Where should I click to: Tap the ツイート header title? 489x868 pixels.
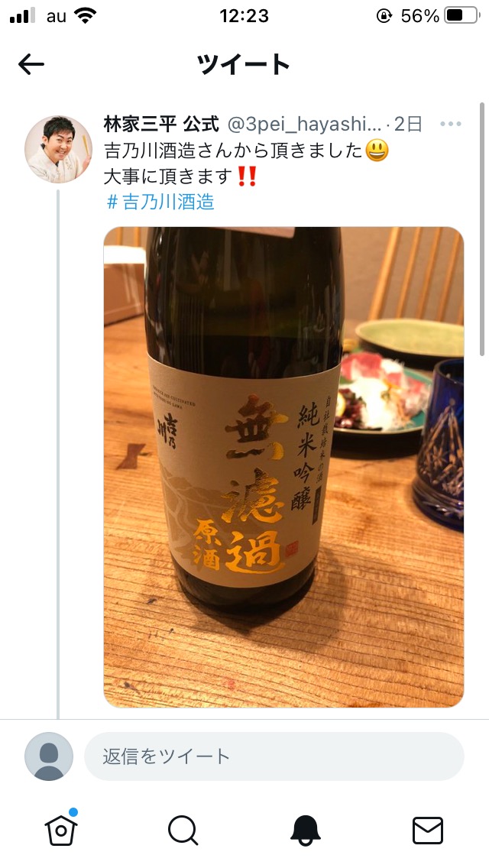pyautogui.click(x=244, y=65)
